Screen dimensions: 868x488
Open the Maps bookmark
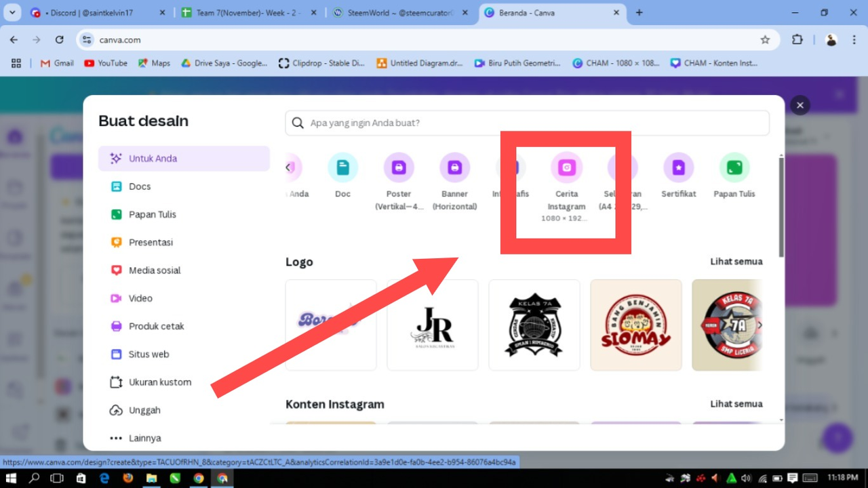(154, 63)
